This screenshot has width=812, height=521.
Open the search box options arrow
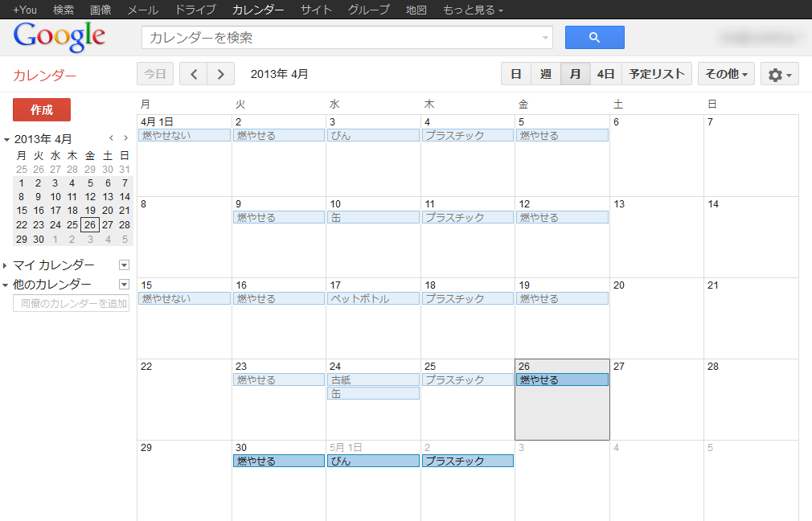point(546,37)
